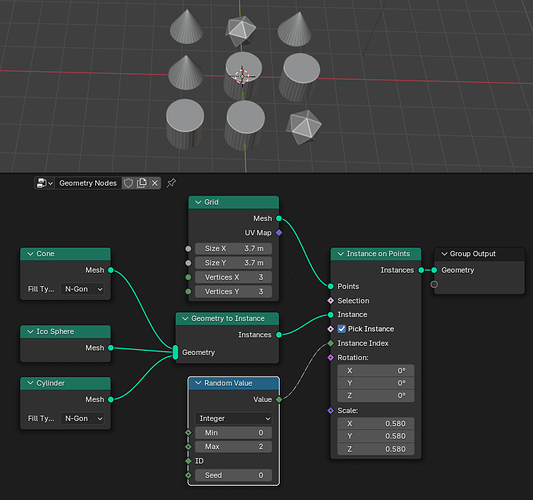Click the Grid Size X field
Image resolution: width=533 pixels, height=500 pixels.
(234, 248)
